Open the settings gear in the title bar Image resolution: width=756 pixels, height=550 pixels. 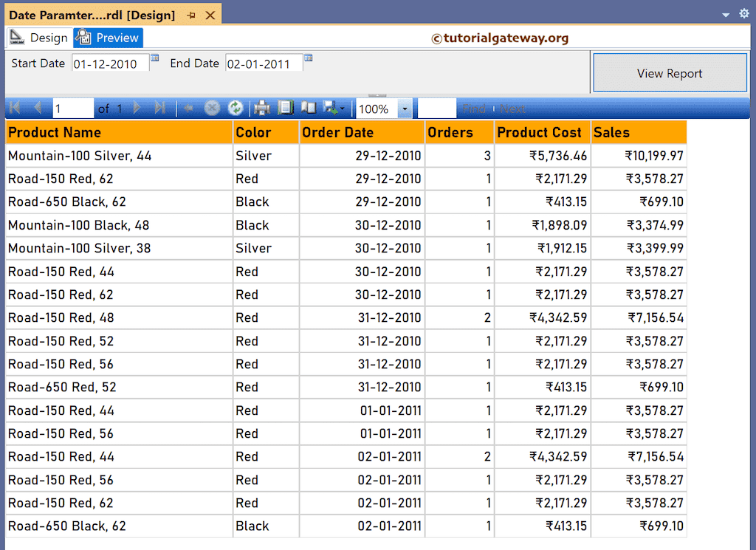(x=744, y=13)
